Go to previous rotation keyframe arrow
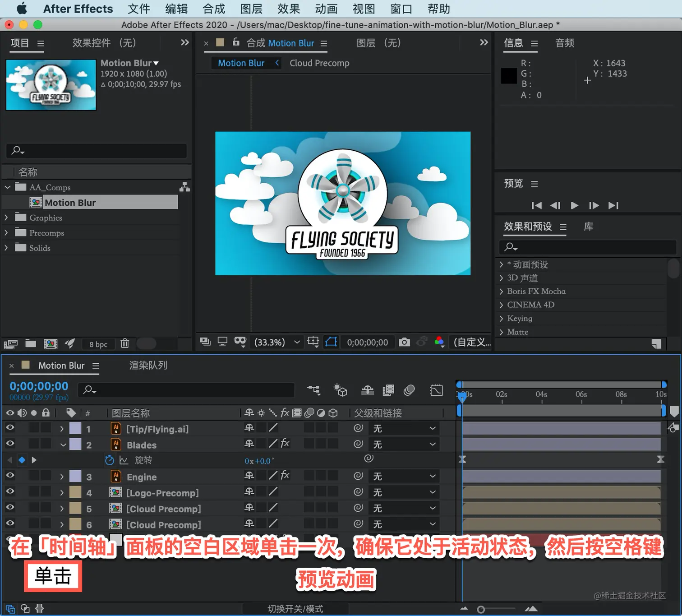 pos(10,460)
